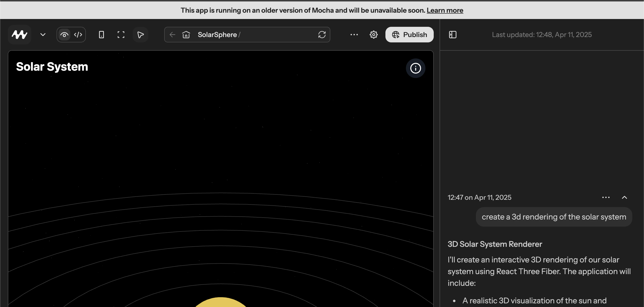Toggle mobile device preview
644x307 pixels.
click(x=101, y=34)
